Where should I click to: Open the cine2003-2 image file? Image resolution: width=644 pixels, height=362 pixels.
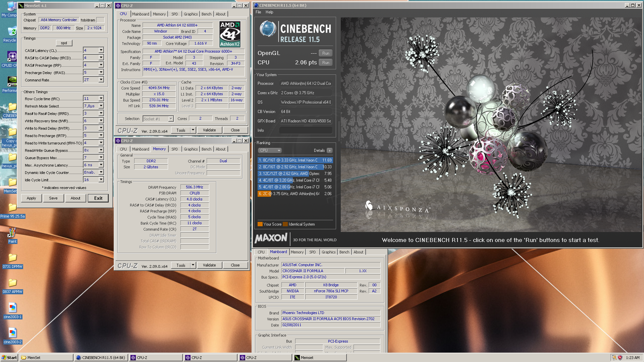click(x=12, y=336)
